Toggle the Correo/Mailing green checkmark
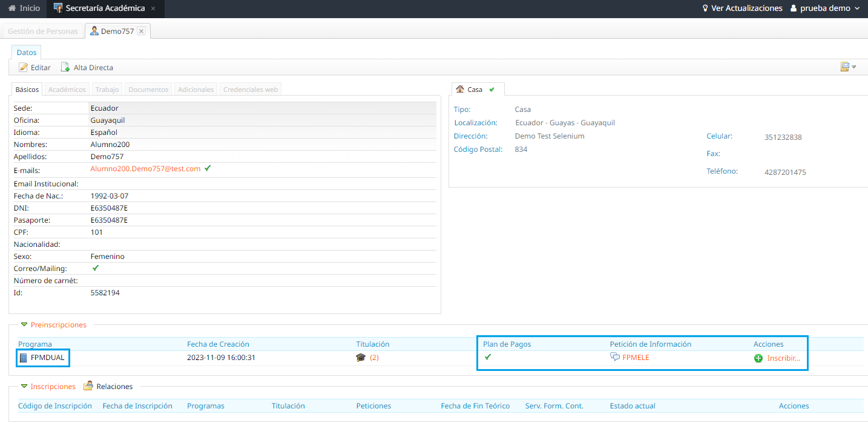 coord(96,268)
